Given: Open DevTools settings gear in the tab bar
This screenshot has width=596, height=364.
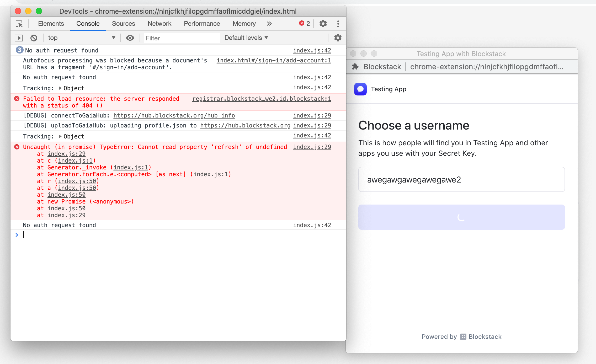Looking at the screenshot, I should [323, 24].
